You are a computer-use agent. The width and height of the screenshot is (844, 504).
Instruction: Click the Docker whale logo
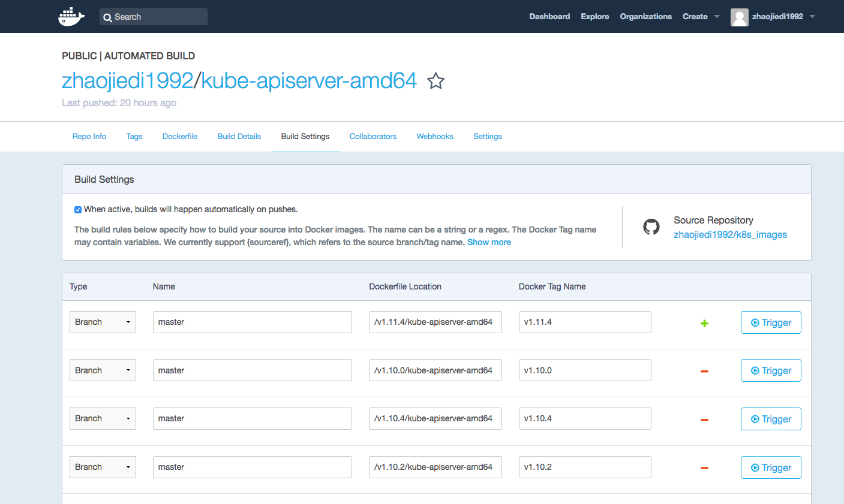click(71, 17)
